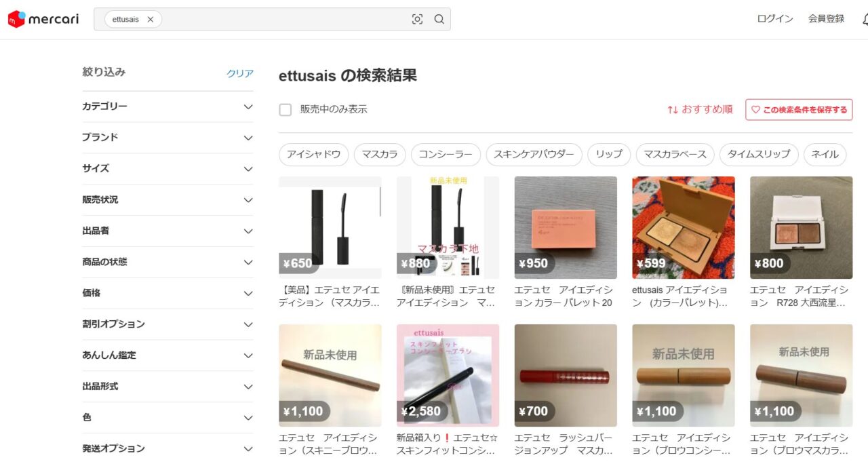
Task: Expand the カテゴリー filter
Action: coord(167,107)
